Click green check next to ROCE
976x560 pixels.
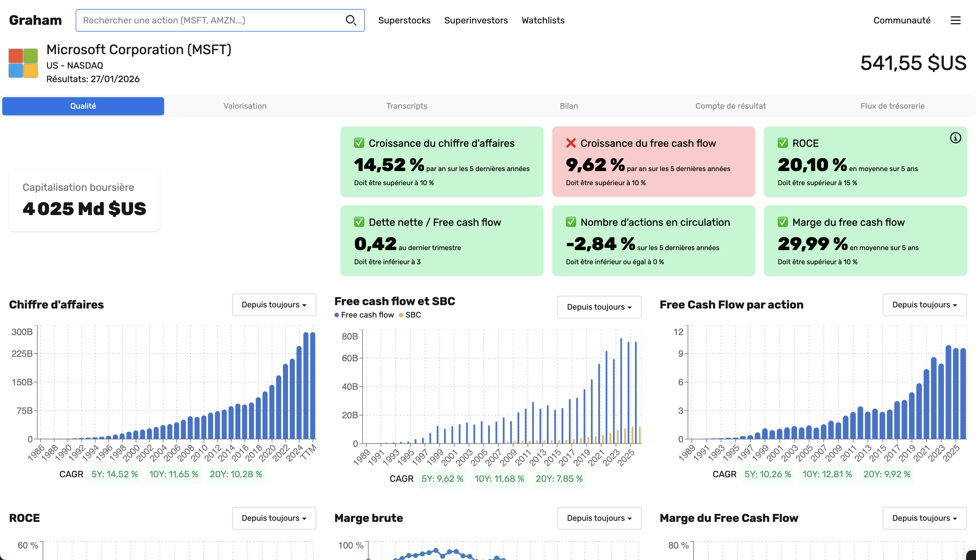783,143
